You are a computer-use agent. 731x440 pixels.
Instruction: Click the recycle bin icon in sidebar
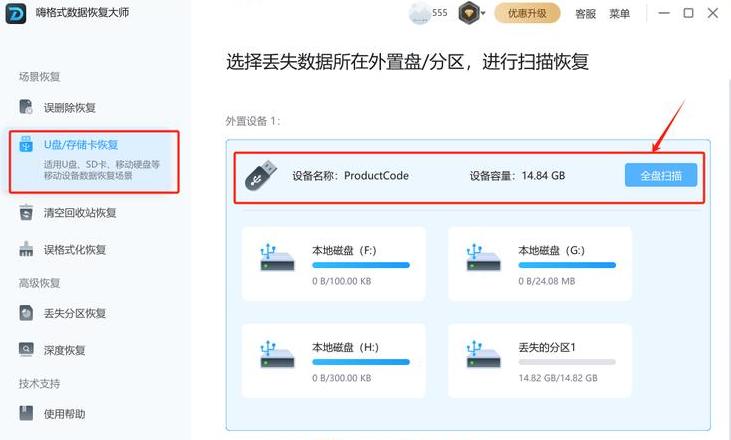(26, 212)
